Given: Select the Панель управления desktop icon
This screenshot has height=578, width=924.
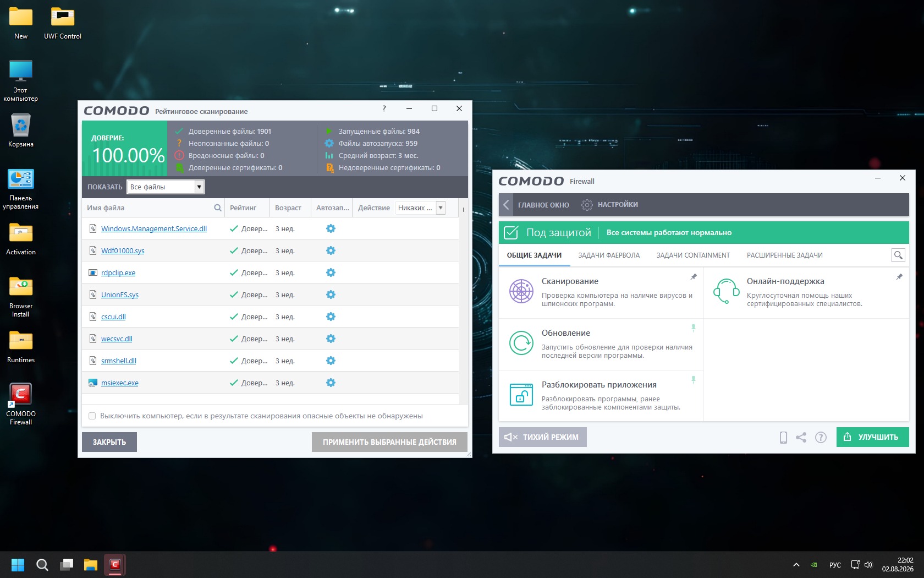Looking at the screenshot, I should coord(21,189).
